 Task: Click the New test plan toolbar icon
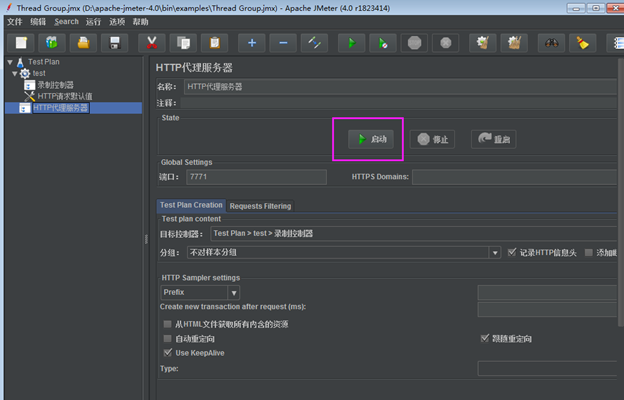pyautogui.click(x=21, y=43)
